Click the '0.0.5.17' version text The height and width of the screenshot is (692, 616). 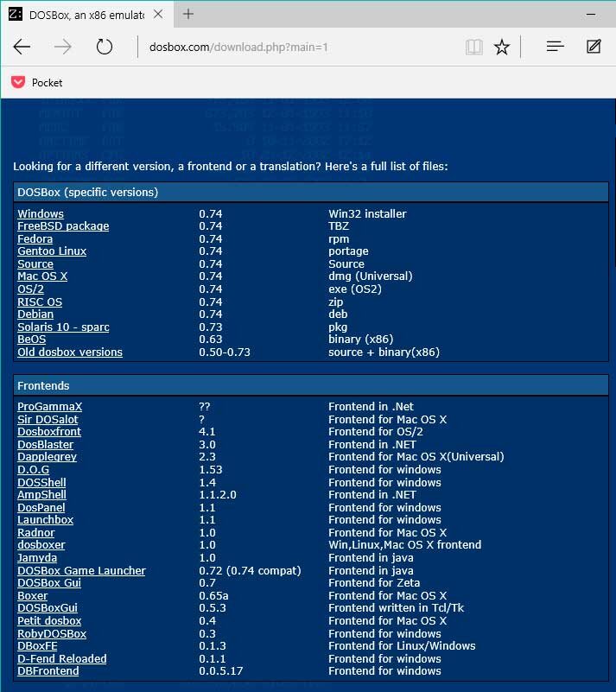(220, 671)
